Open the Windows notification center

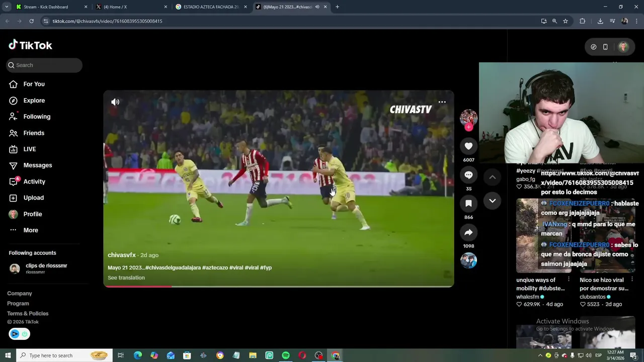(633, 355)
